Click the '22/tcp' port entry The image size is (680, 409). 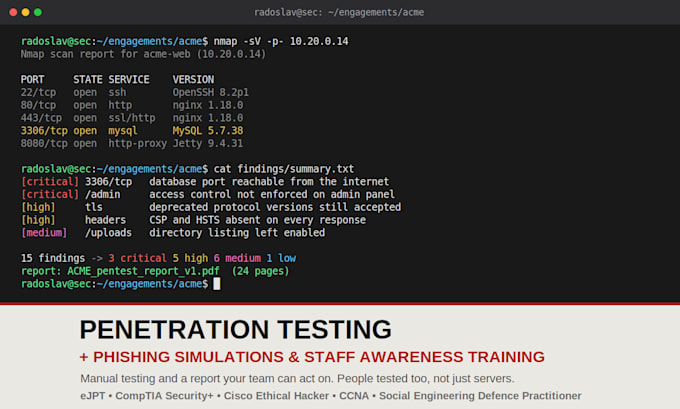click(x=38, y=92)
